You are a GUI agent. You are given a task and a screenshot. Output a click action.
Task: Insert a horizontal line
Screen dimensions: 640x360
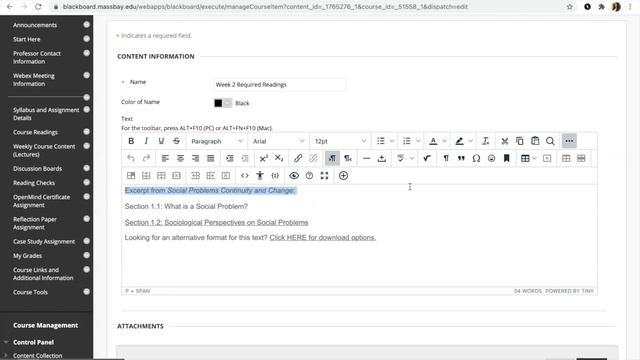coord(367,158)
